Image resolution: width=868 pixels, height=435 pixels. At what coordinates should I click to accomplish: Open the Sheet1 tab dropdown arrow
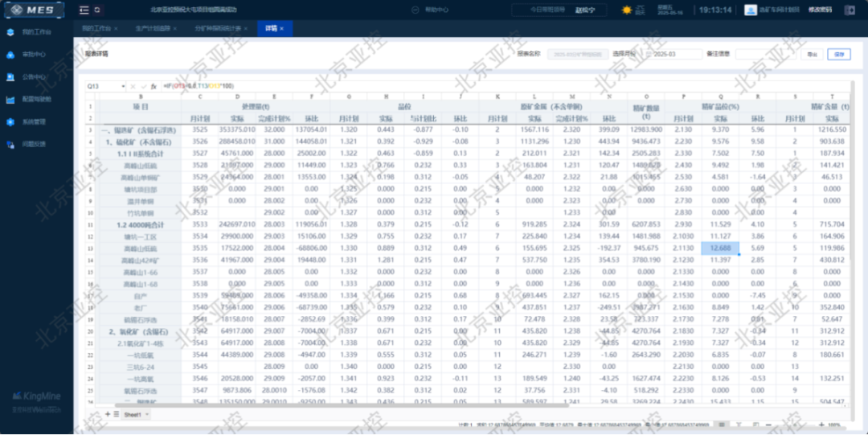[x=147, y=415]
